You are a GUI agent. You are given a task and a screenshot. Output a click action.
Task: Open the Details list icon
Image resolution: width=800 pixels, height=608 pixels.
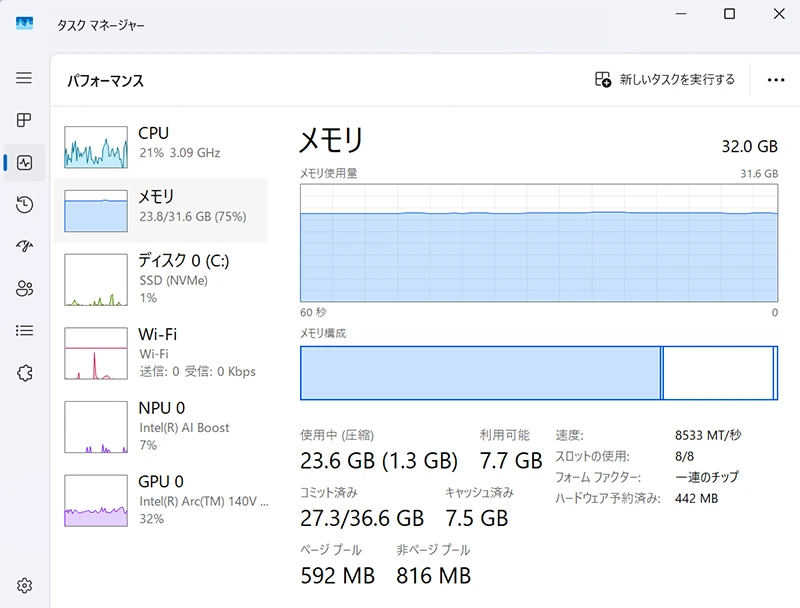pyautogui.click(x=24, y=330)
